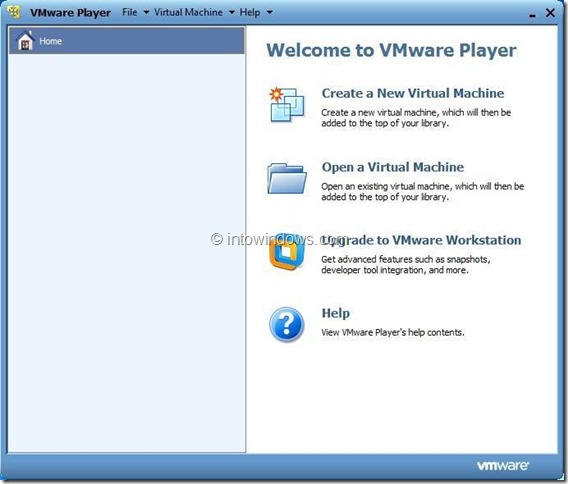Click the Open Virtual Machine folder icon
This screenshot has height=484, width=568.
click(x=287, y=179)
